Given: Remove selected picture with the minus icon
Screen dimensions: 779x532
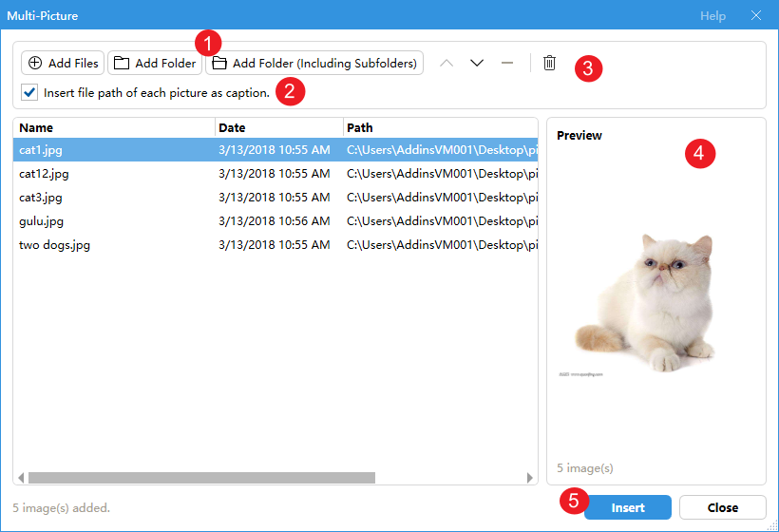Looking at the screenshot, I should pos(507,63).
